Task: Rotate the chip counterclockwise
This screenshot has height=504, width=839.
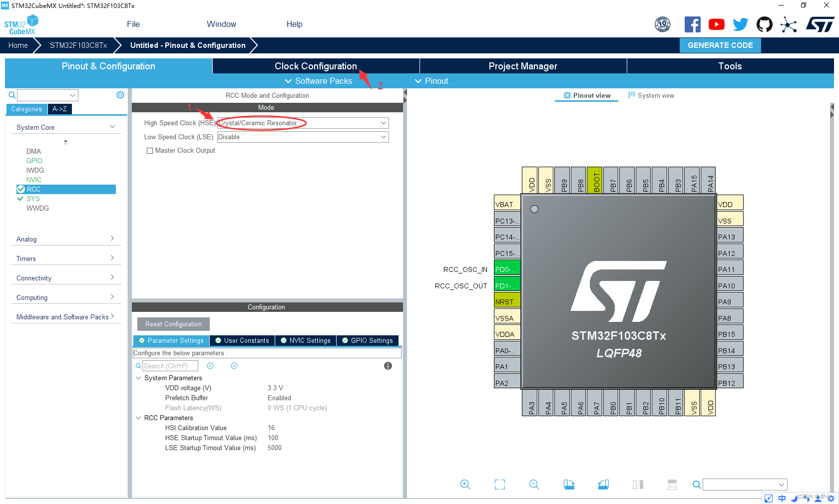Action: 603,485
